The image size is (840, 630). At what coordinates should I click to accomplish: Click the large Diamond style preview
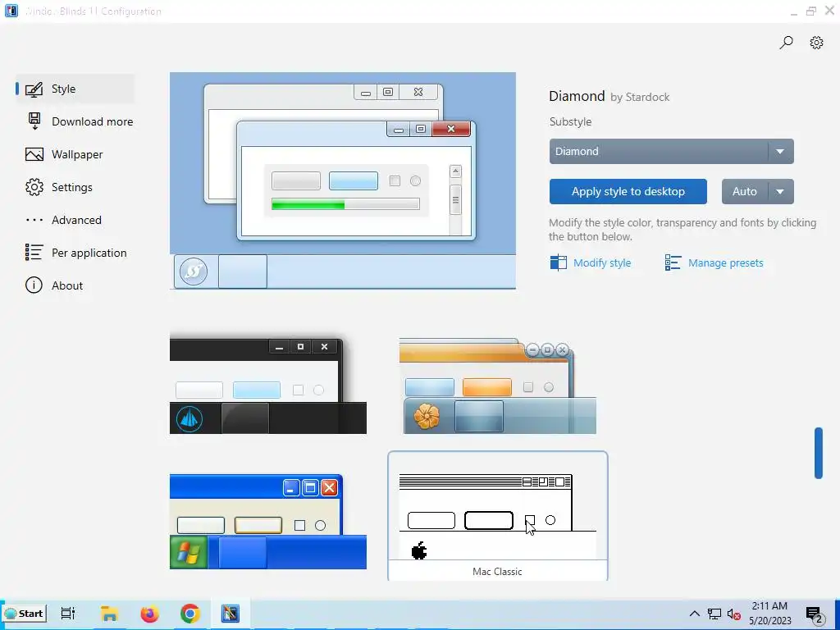343,180
